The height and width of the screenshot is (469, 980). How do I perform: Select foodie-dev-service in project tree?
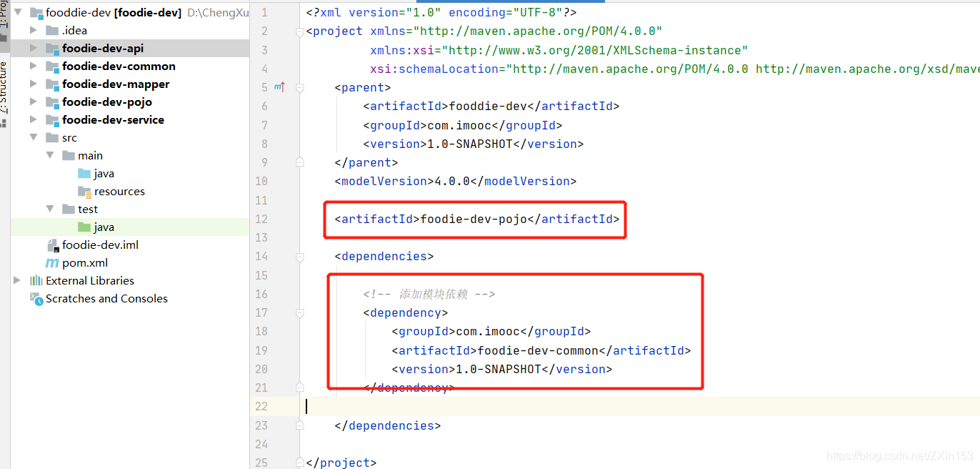[113, 119]
